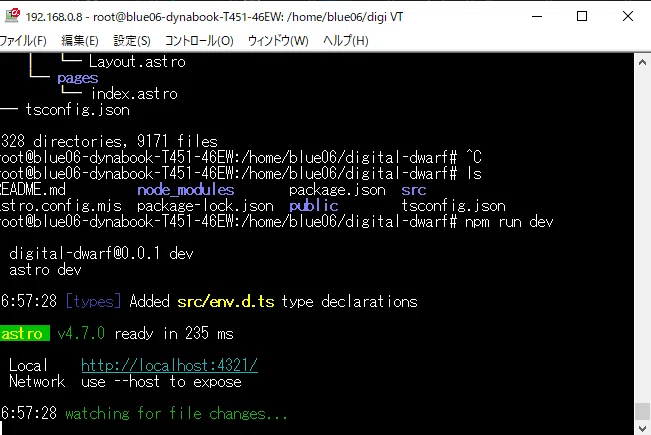Screen dimensions: 651x435
Task: Click 'use --host to expose' text
Action: 161,381
